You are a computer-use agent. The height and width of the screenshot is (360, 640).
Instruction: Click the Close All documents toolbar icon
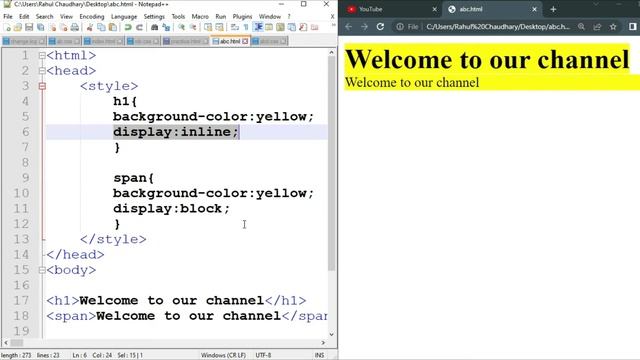click(64, 27)
